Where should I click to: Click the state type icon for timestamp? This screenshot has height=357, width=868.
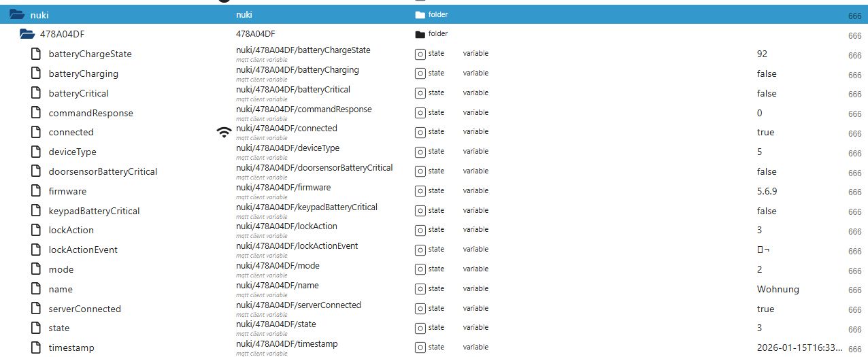[x=420, y=347]
